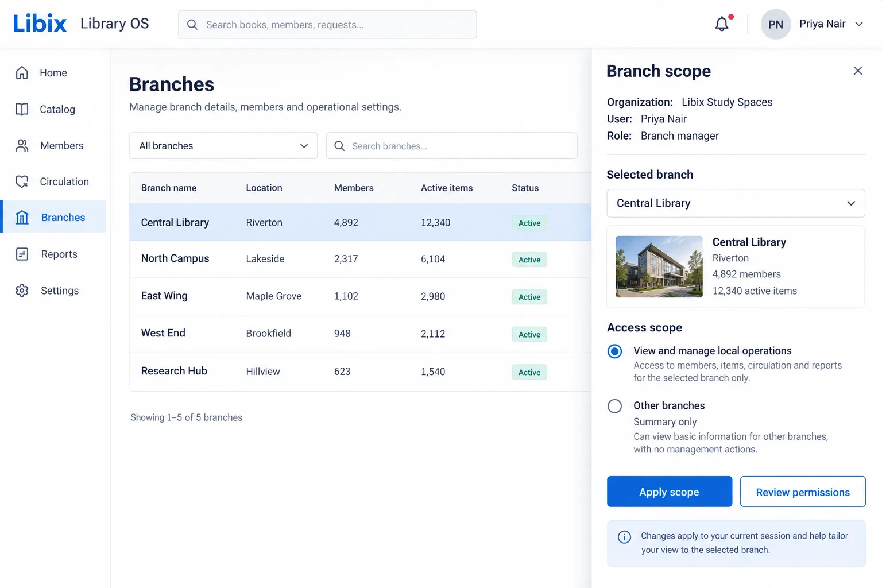Click the Branches building icon
The width and height of the screenshot is (882, 588).
22,217
